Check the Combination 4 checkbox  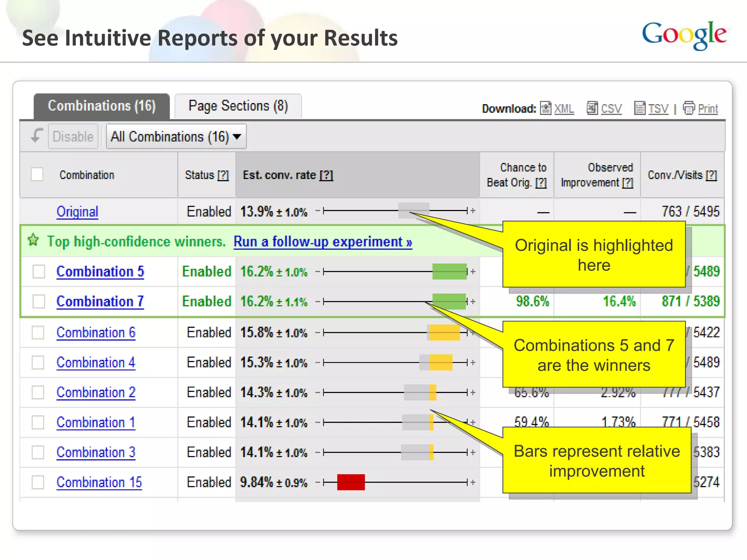pos(38,362)
